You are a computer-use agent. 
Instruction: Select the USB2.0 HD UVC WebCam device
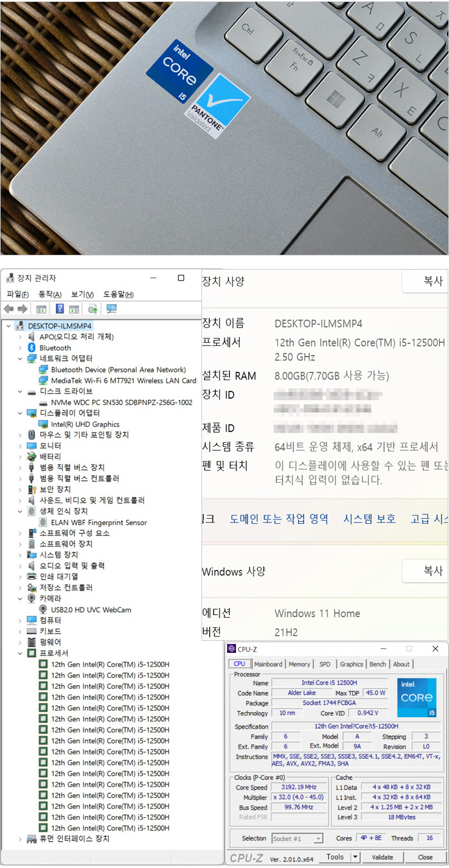(94, 609)
